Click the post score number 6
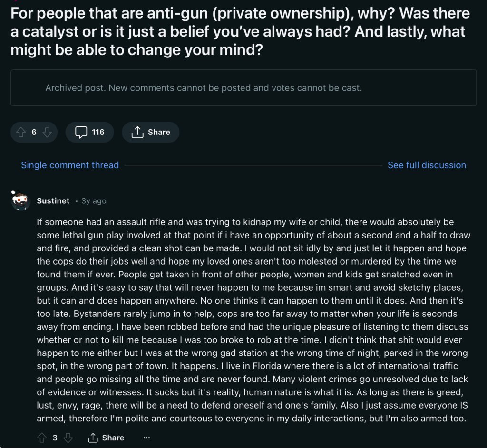This screenshot has width=487, height=448. point(34,132)
